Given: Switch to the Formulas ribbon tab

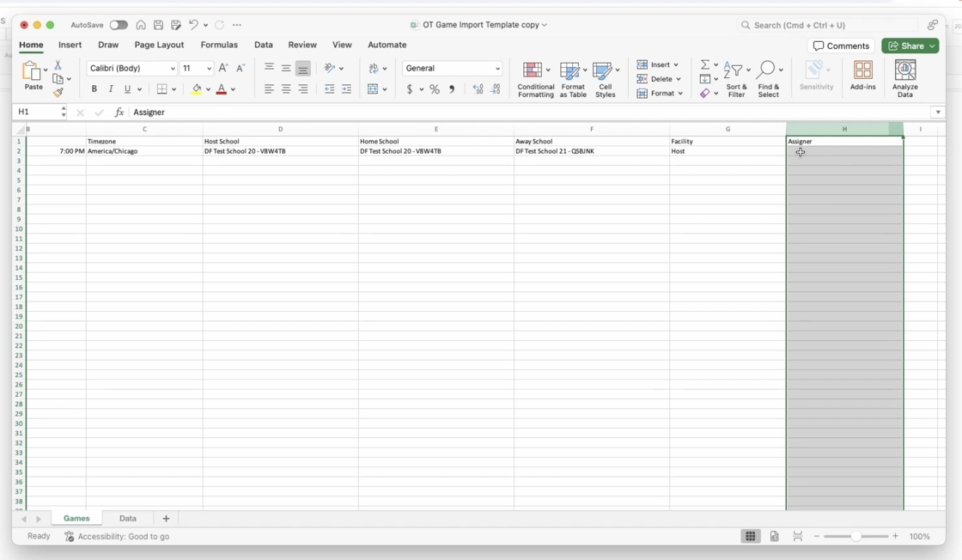Looking at the screenshot, I should [x=219, y=45].
